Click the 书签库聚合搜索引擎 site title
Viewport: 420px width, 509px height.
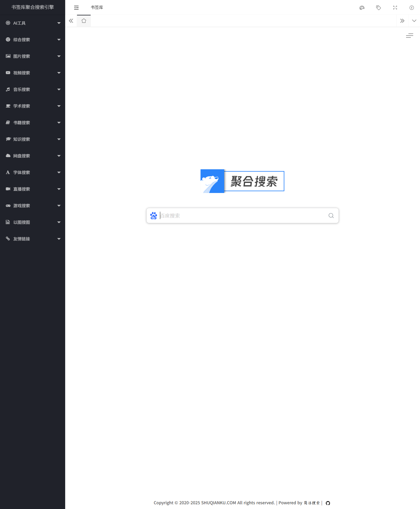pyautogui.click(x=33, y=7)
